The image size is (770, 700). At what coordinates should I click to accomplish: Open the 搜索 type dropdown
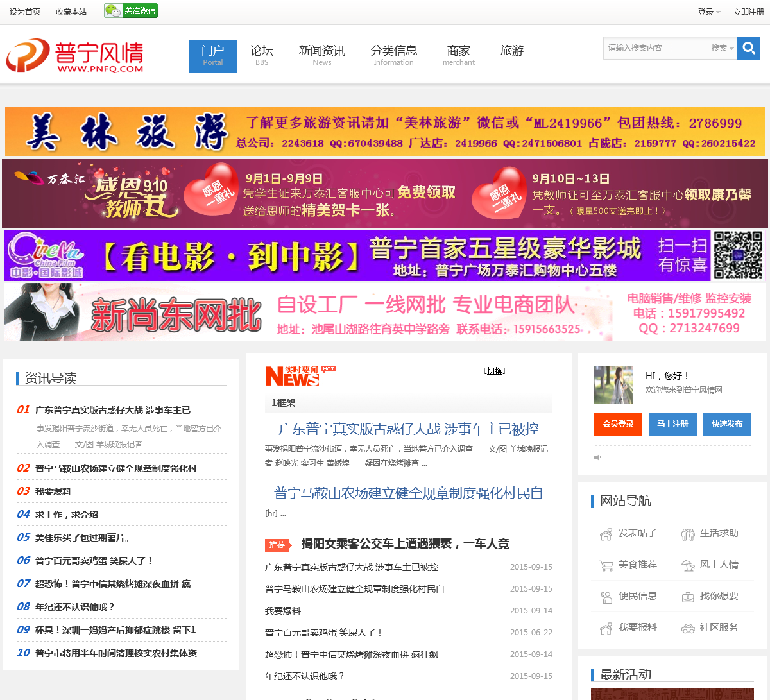click(x=722, y=48)
